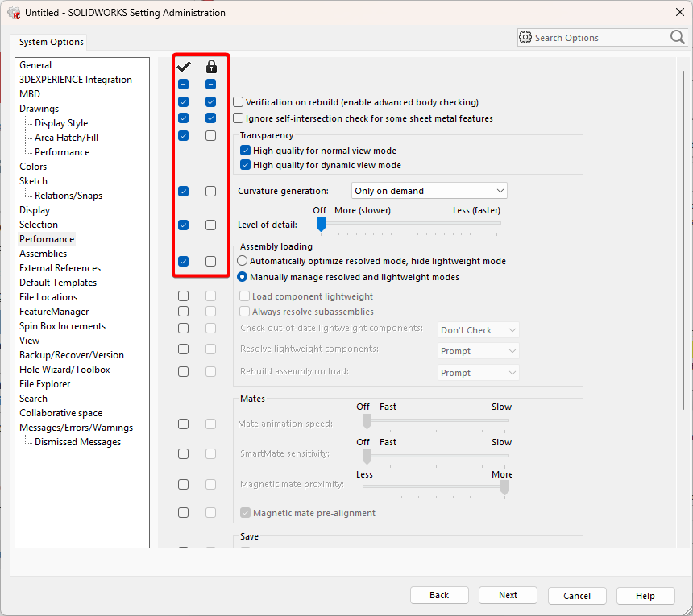Uncheck High quality for normal view mode
The image size is (693, 616).
coord(245,151)
